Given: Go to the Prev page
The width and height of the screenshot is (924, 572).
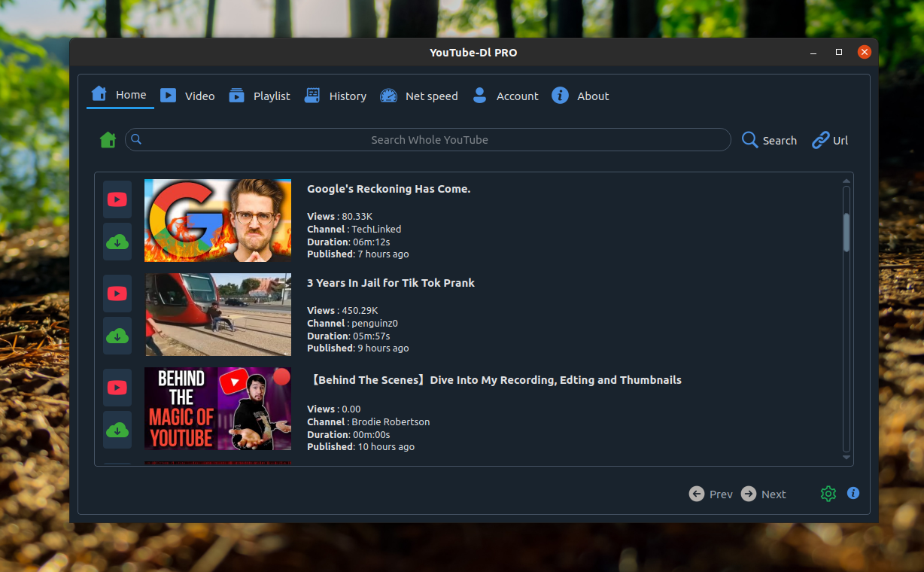Looking at the screenshot, I should tap(711, 494).
